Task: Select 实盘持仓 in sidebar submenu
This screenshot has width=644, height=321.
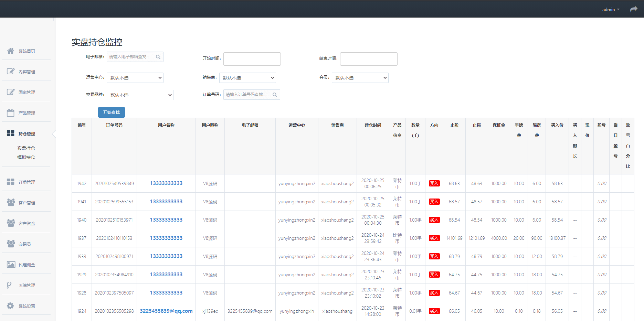Action: point(26,148)
